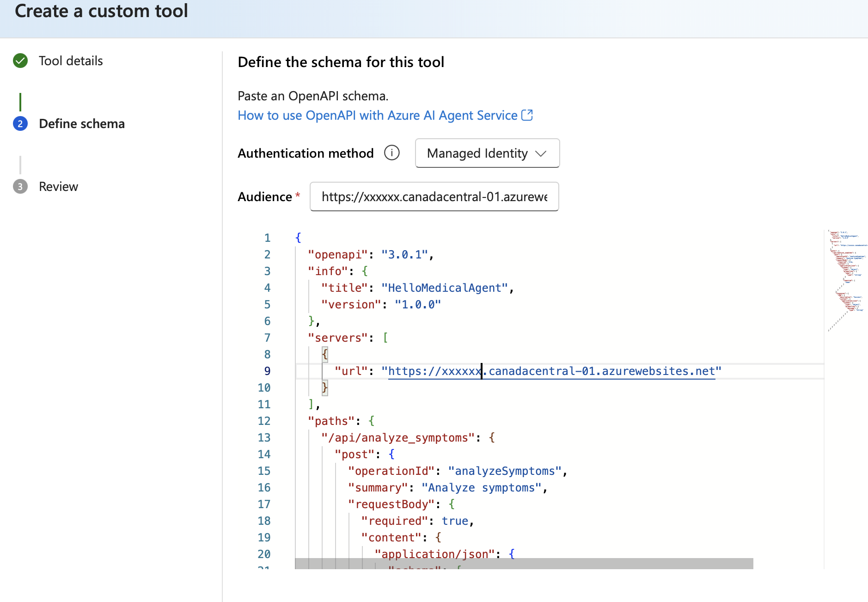Click line number 1 in the editor gutter
The width and height of the screenshot is (868, 602).
(x=267, y=238)
